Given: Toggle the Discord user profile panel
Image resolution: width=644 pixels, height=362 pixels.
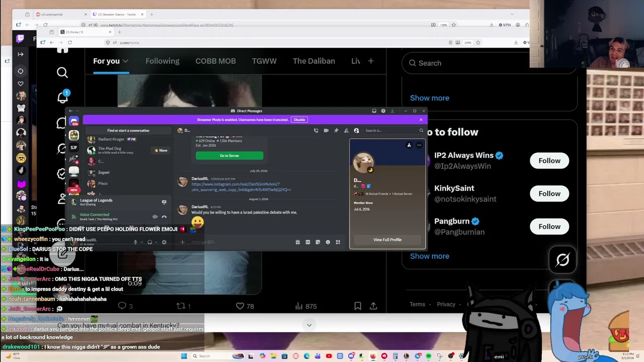Looking at the screenshot, I should pos(356,130).
